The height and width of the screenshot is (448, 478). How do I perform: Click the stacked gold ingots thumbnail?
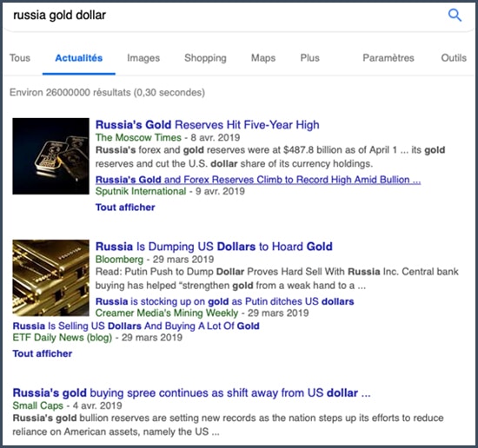51,278
